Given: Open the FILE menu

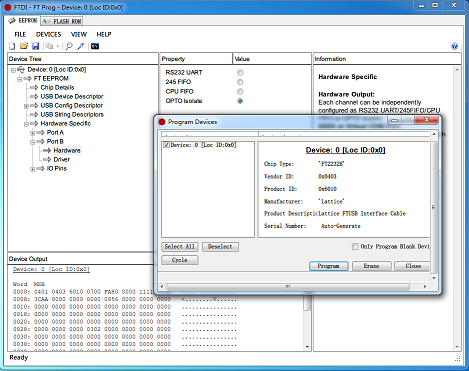Looking at the screenshot, I should pos(20,34).
